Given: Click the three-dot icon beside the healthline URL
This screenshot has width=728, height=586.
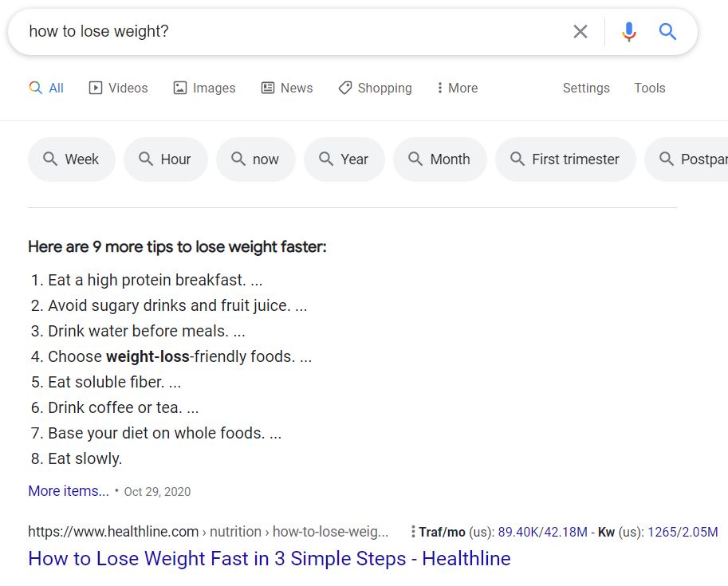Looking at the screenshot, I should tap(412, 532).
